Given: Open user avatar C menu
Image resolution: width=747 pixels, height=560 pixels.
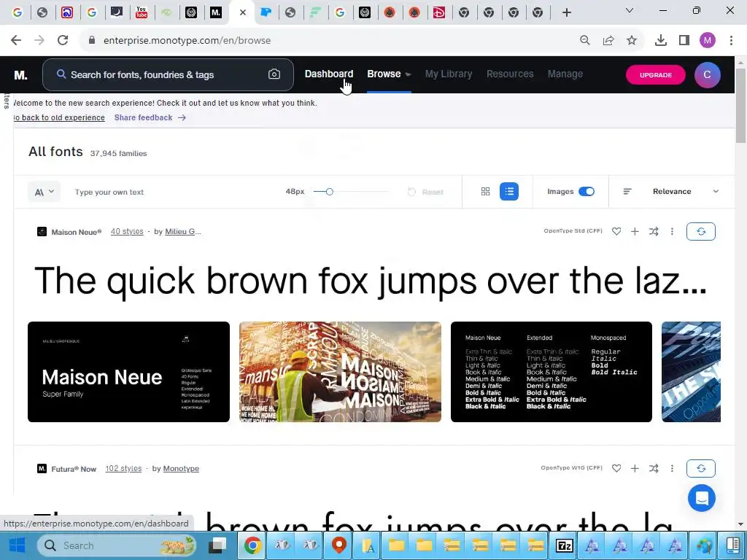Looking at the screenshot, I should [x=707, y=75].
